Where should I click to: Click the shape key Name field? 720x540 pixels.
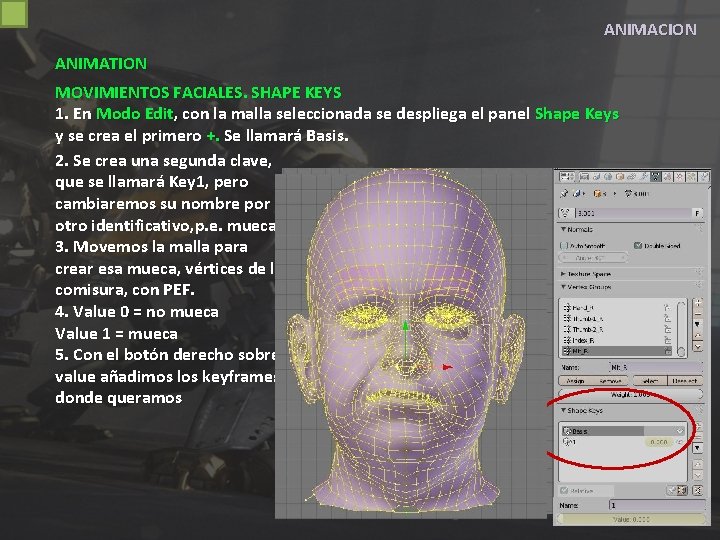(x=657, y=506)
